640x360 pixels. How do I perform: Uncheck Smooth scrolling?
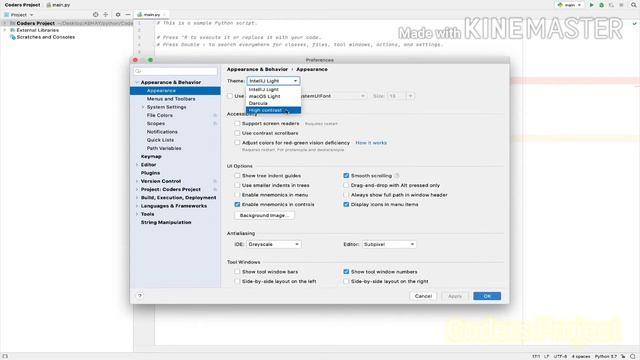coord(346,176)
